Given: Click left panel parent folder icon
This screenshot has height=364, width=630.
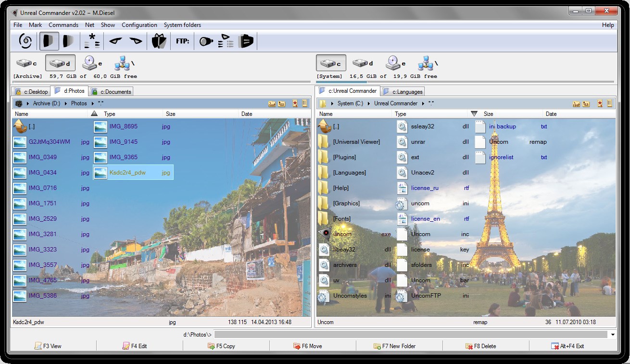Looking at the screenshot, I should point(282,103).
